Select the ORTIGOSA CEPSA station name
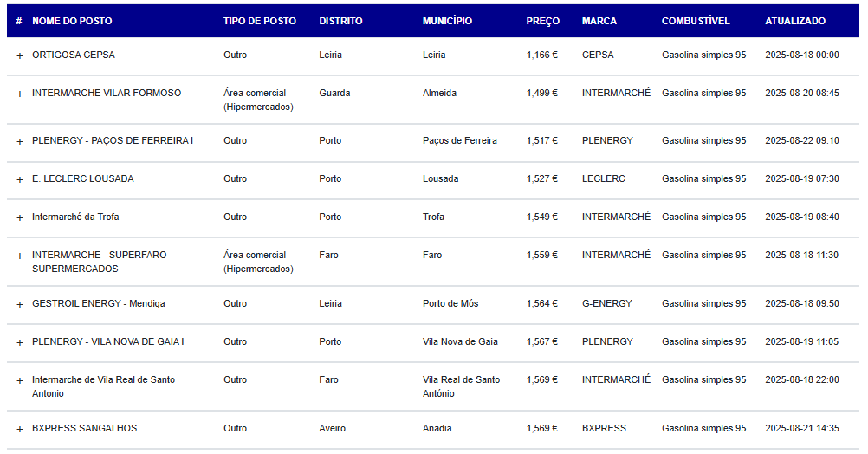Image resolution: width=868 pixels, height=454 pixels. [74, 55]
